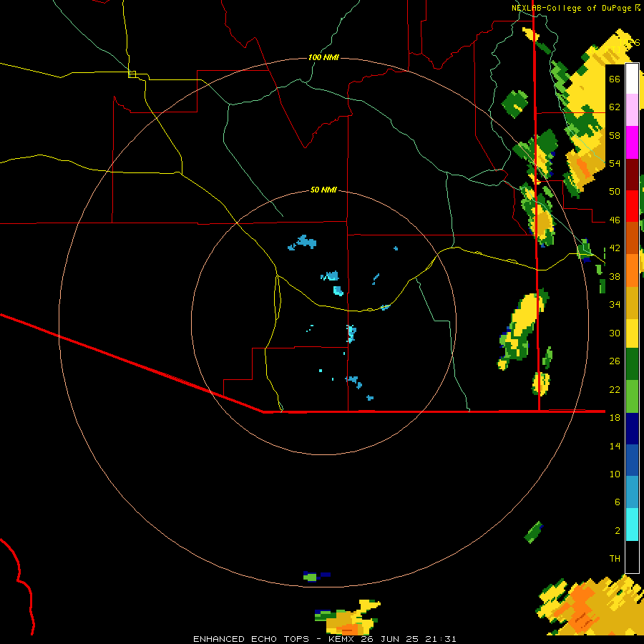Select the dark red legend swatch
The height and width of the screenshot is (644, 644).
[x=632, y=174]
